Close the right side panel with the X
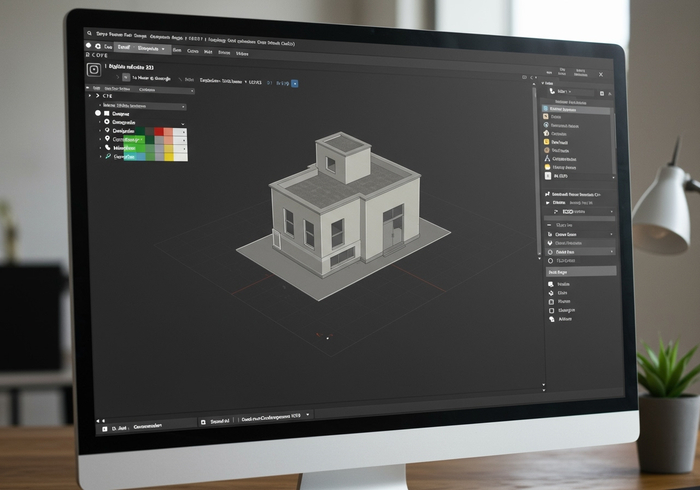 [600, 73]
